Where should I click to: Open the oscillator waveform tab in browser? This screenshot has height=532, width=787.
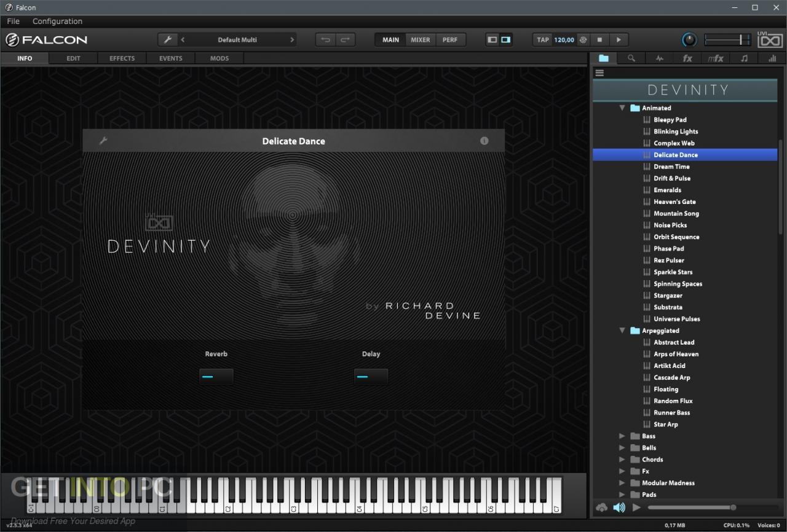(x=660, y=58)
